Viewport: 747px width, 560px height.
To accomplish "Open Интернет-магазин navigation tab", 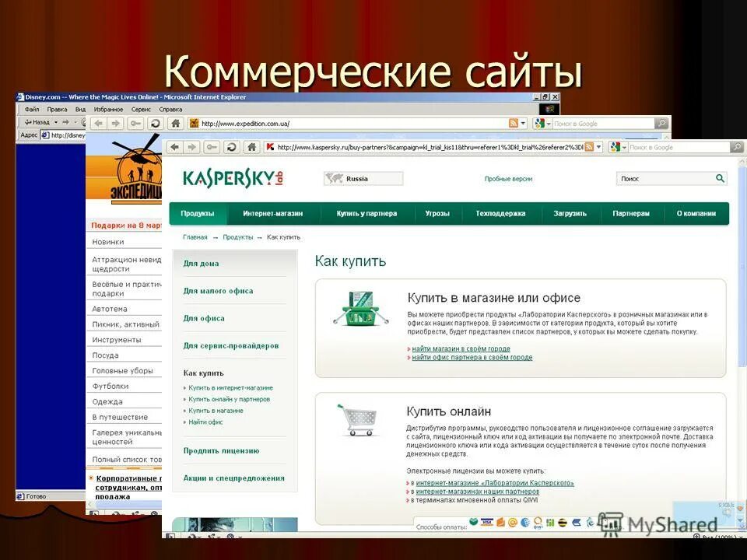I will pos(273,213).
